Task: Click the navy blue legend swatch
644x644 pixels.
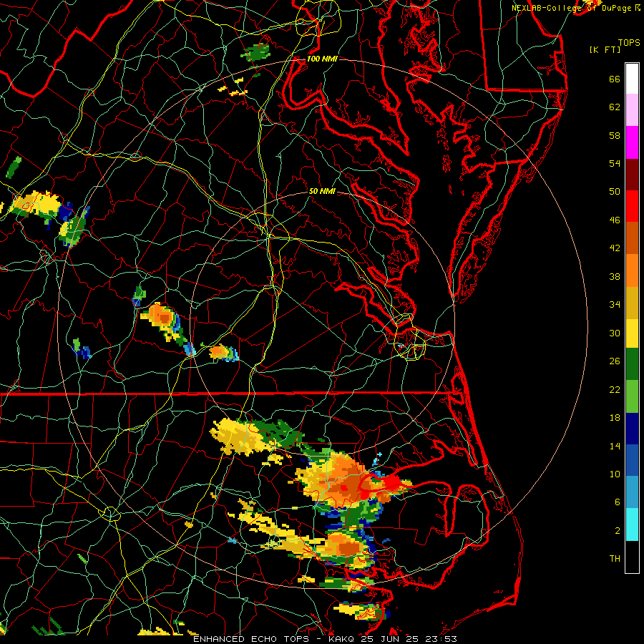Action: point(632,429)
